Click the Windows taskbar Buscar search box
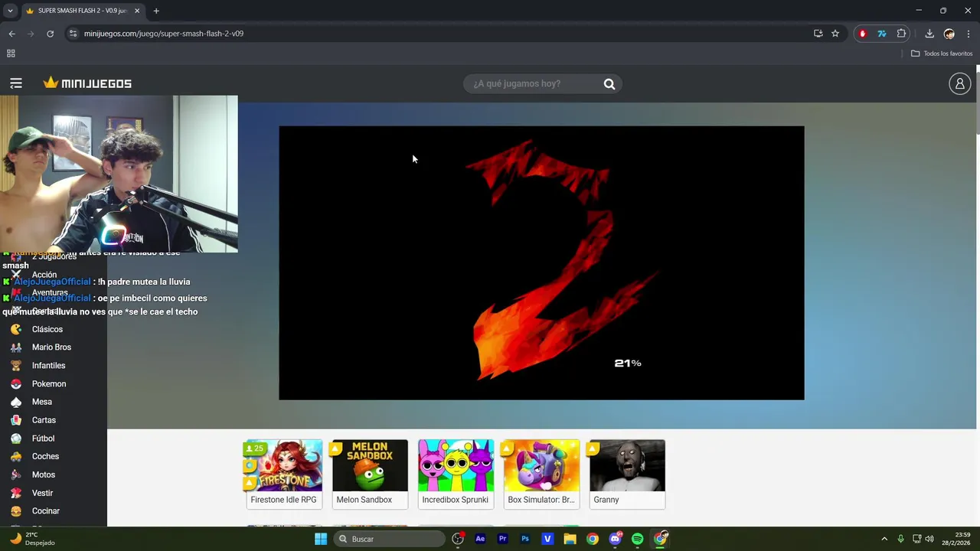 [389, 539]
